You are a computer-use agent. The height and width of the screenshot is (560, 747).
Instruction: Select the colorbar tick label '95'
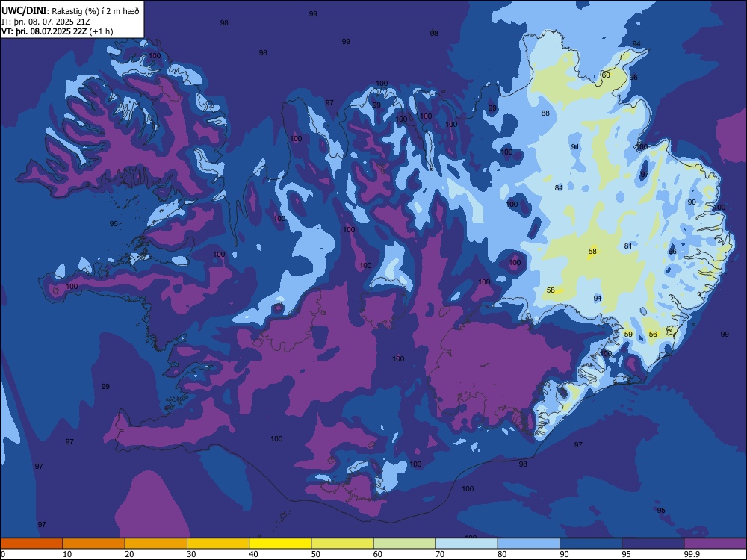627,554
